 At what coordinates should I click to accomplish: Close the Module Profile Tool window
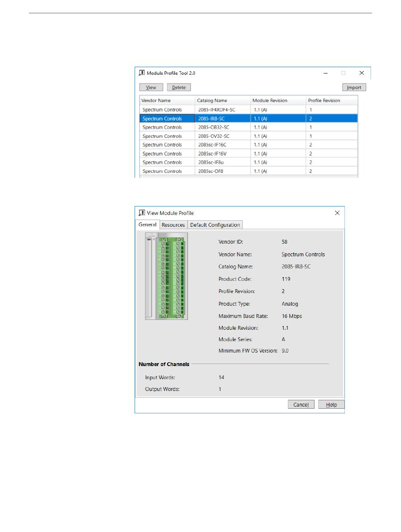pos(361,73)
